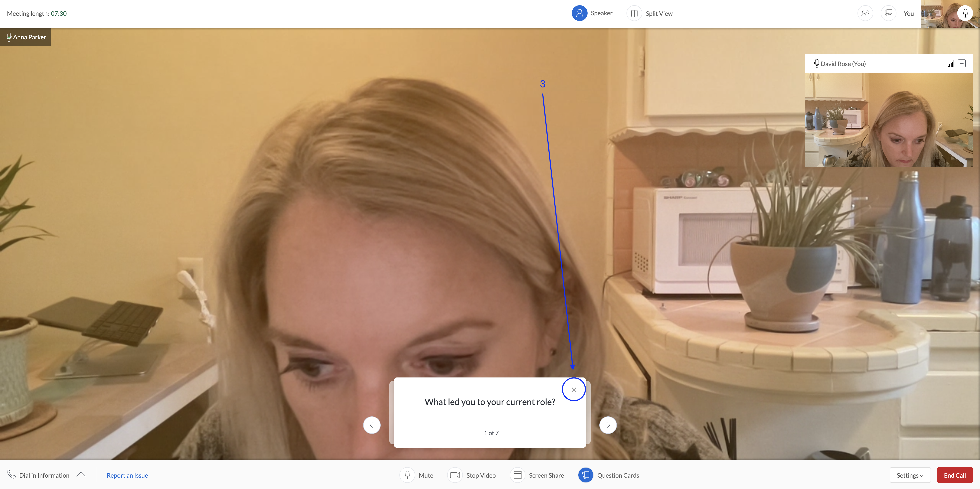End the call
The width and height of the screenshot is (980, 489).
point(954,475)
